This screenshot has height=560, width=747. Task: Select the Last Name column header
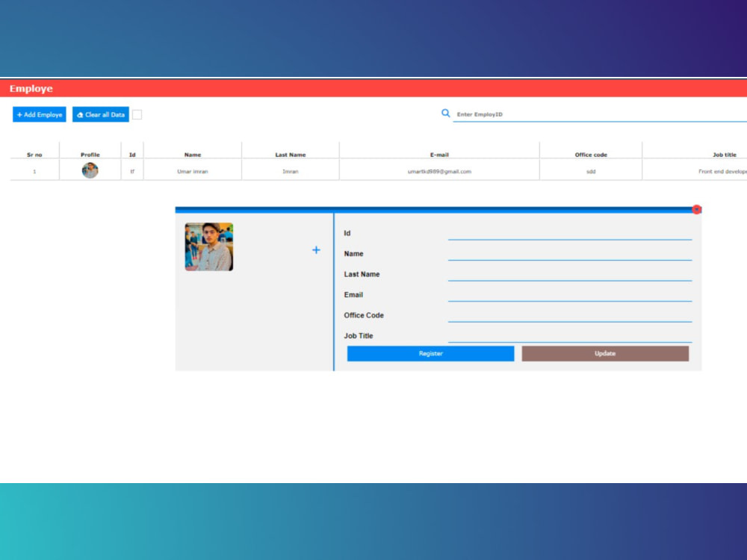(x=290, y=155)
